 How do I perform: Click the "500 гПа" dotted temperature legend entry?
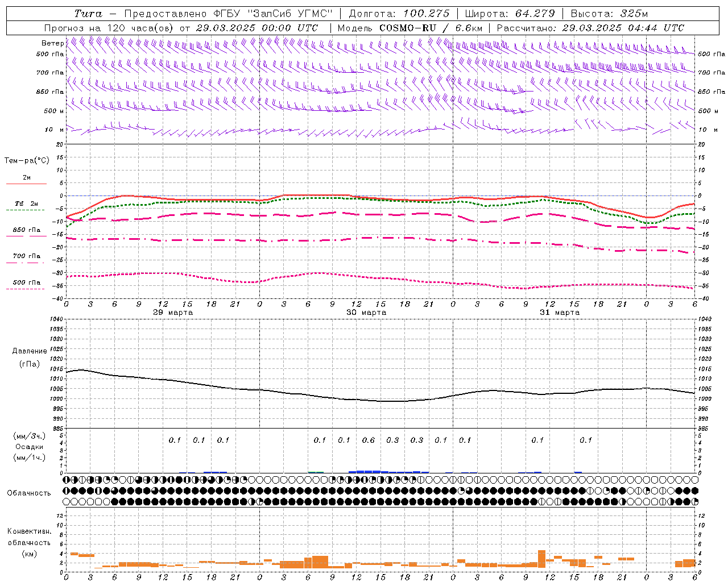tap(26, 284)
